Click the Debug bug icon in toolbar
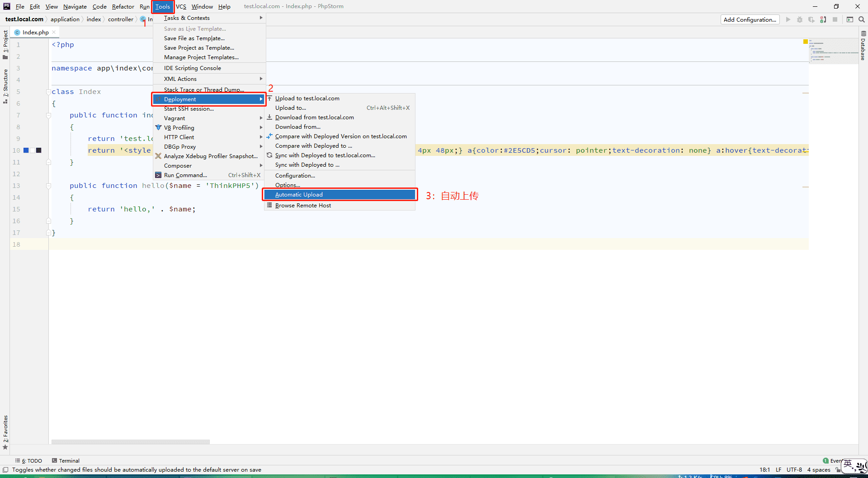The image size is (868, 478). point(800,19)
